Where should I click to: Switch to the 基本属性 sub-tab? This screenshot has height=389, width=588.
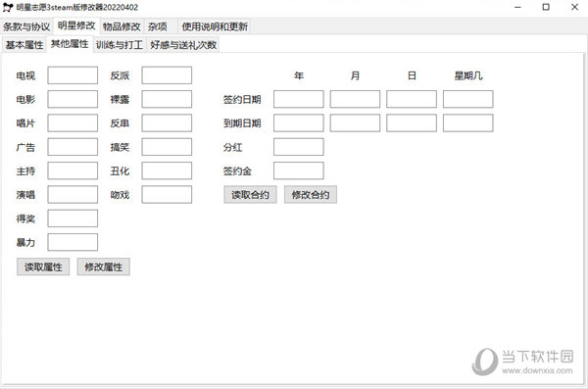click(x=24, y=45)
